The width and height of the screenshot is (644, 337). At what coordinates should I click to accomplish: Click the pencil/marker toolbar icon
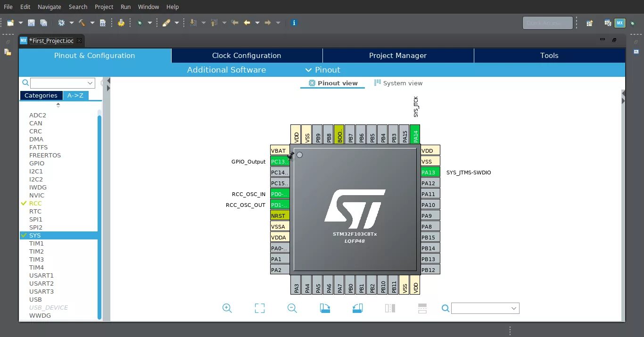click(166, 23)
